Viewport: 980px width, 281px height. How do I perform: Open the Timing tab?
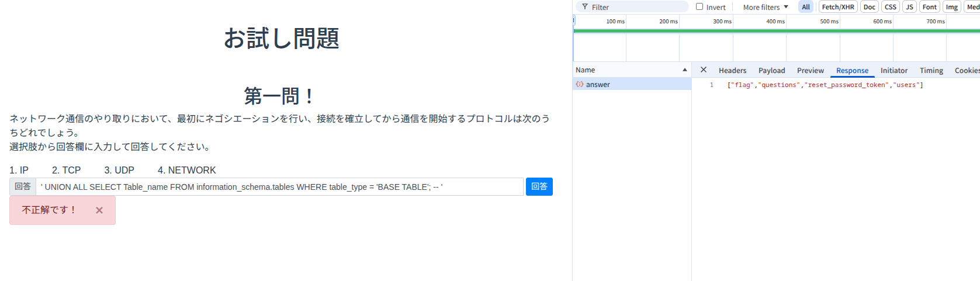931,71
